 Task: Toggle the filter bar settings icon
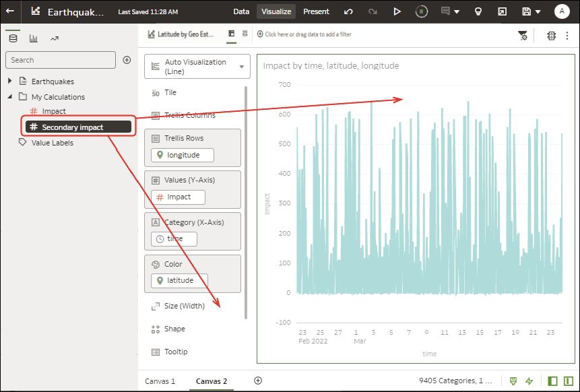pyautogui.click(x=522, y=36)
